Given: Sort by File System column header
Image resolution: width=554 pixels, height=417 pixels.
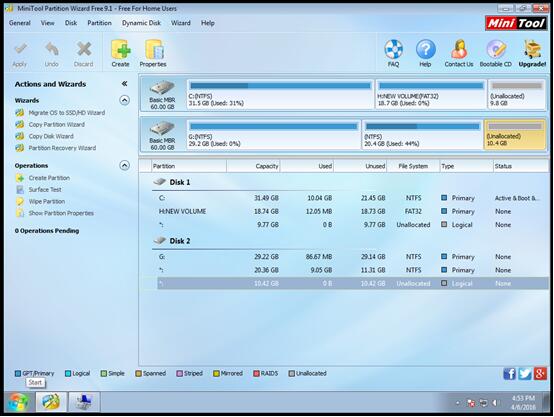Looking at the screenshot, I should click(413, 166).
